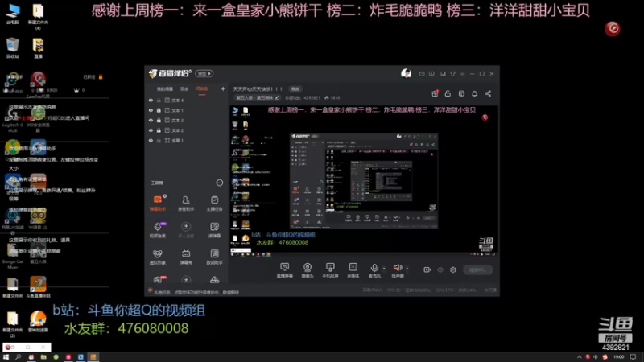The height and width of the screenshot is (362, 644).
Task: Open the hamburger menu in title bar
Action: pos(462,74)
